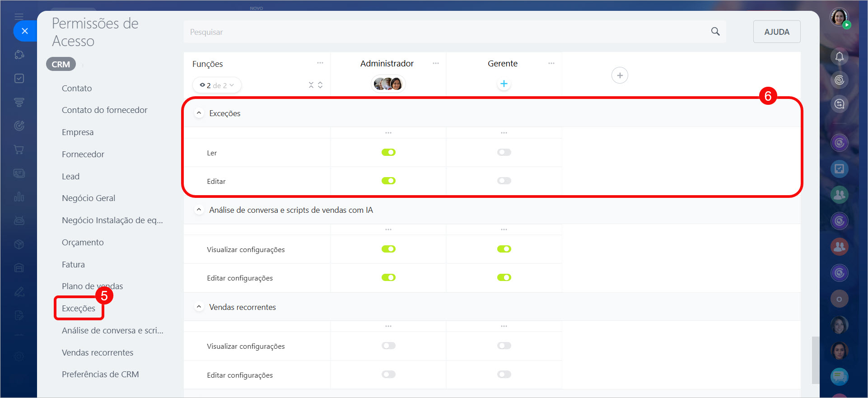
Task: Toggle Ler permission for Gerente
Action: (x=504, y=152)
